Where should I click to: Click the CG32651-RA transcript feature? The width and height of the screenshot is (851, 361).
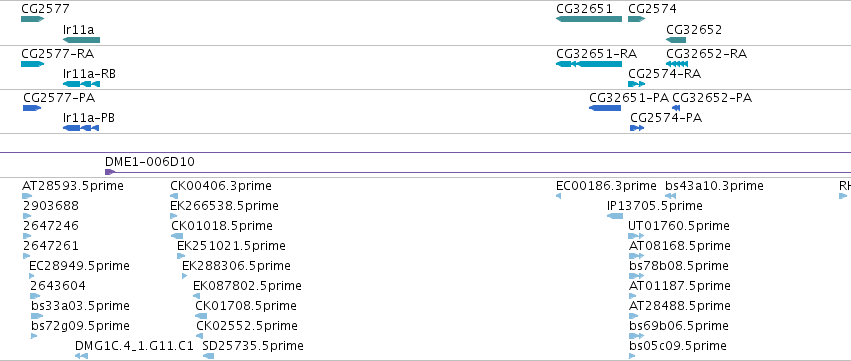(589, 64)
